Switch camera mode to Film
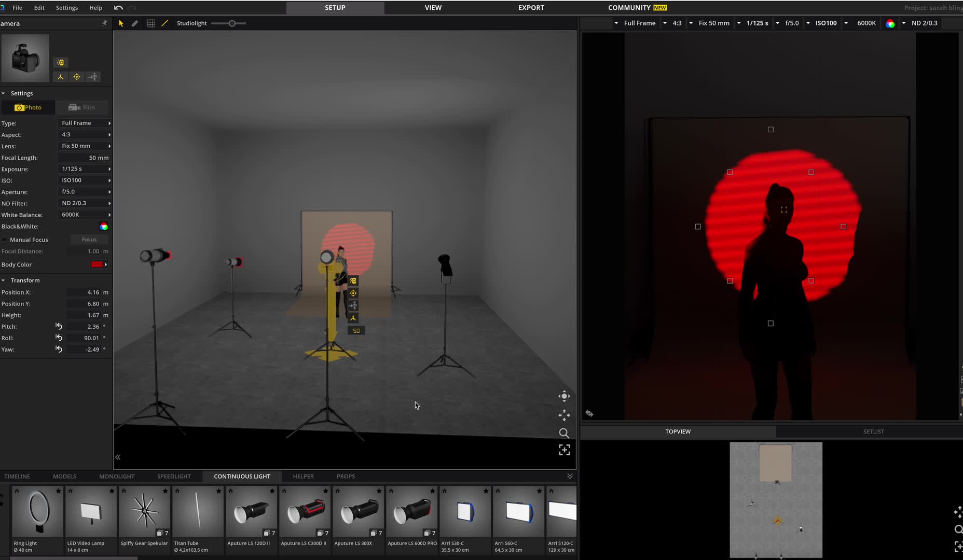963x560 pixels. [82, 107]
